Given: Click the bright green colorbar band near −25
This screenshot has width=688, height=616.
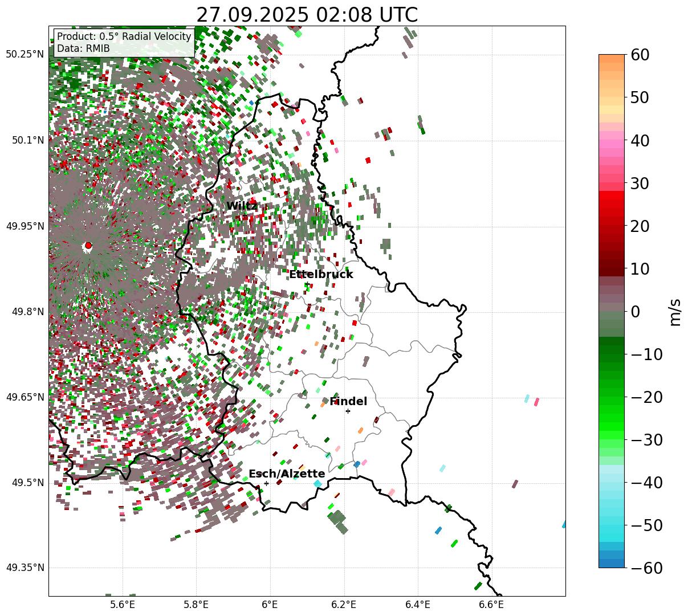Looking at the screenshot, I should (612, 418).
